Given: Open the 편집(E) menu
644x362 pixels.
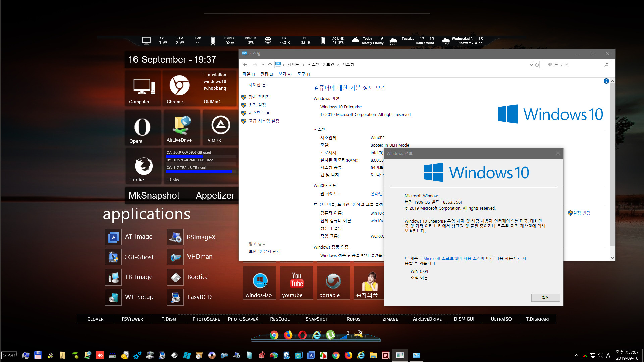Looking at the screenshot, I should click(x=267, y=74).
